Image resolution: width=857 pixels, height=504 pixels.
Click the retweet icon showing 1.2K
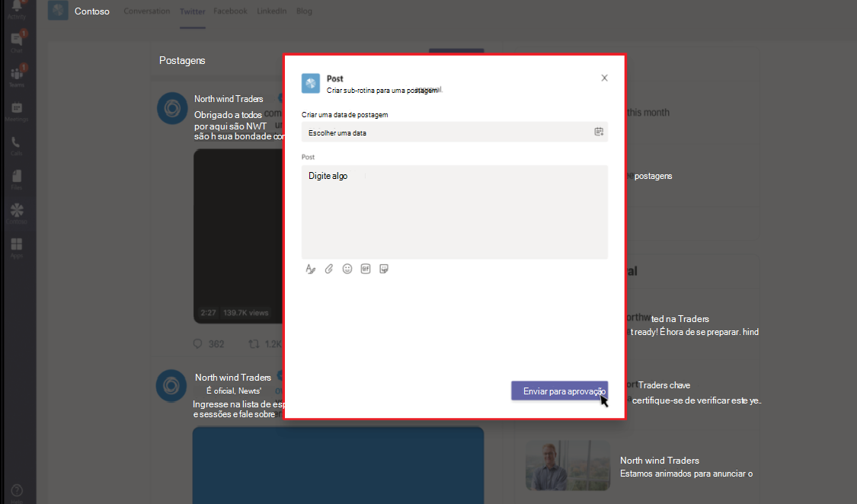coord(254,343)
